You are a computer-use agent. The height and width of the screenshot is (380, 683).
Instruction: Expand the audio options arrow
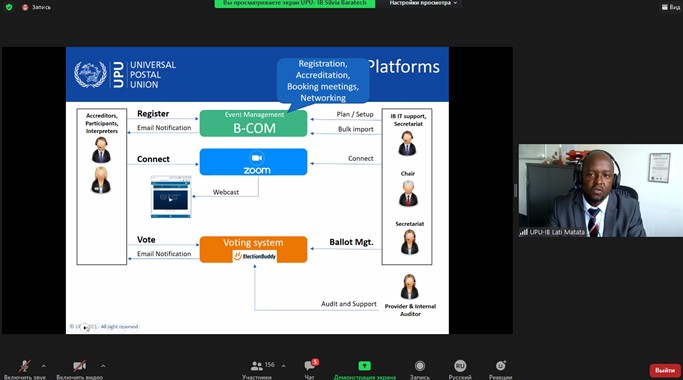coord(44,366)
